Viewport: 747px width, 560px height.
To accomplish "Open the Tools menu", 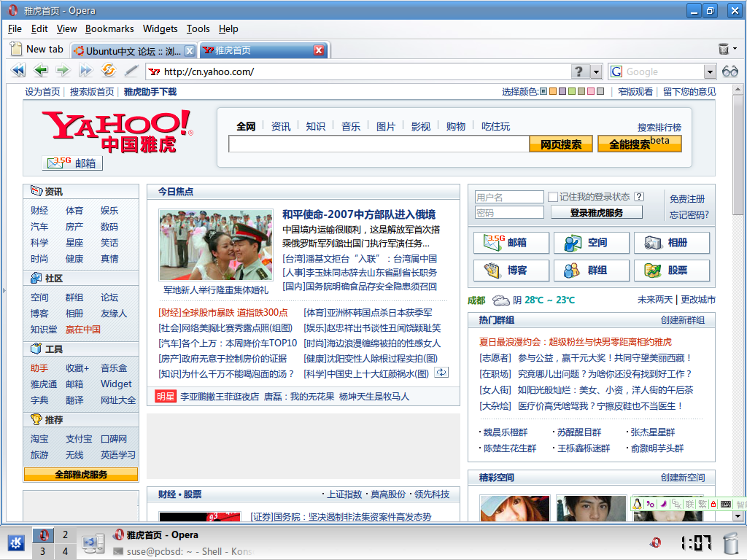I will click(x=198, y=28).
